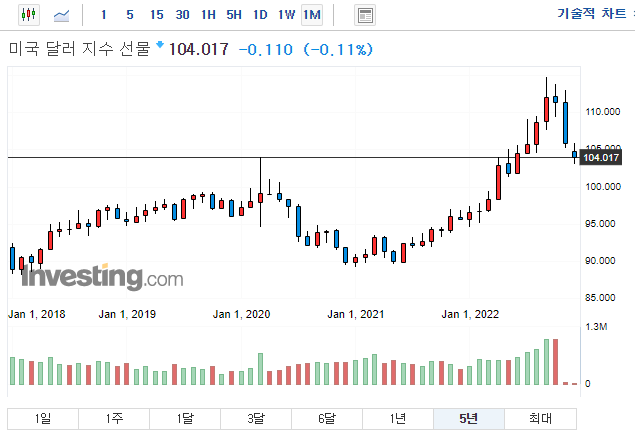Set interval to 30 minutes

[x=182, y=15]
